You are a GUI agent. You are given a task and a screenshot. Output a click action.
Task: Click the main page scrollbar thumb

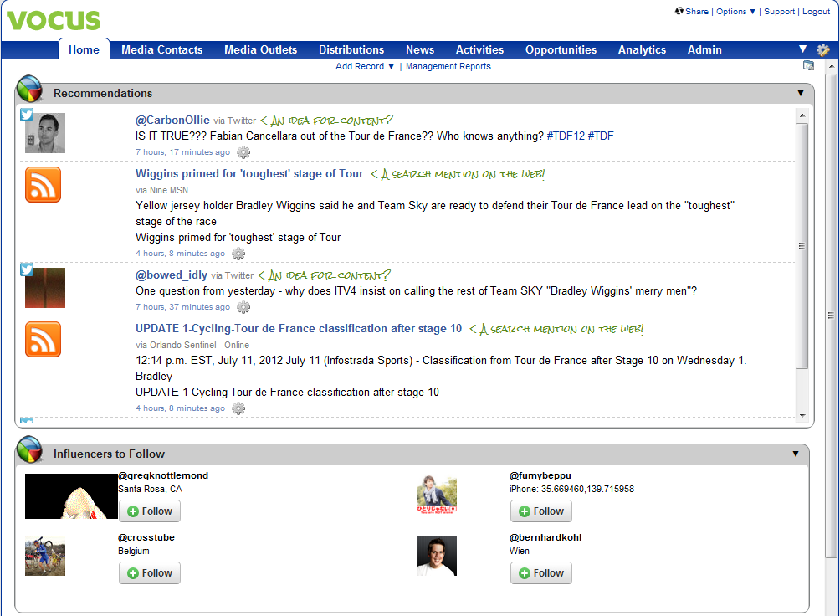tap(831, 316)
